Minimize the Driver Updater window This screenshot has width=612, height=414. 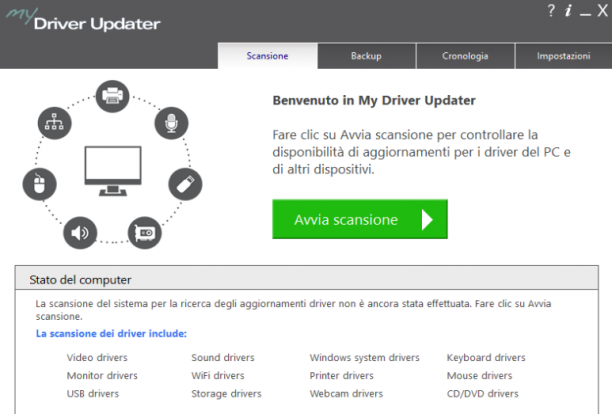(x=585, y=14)
